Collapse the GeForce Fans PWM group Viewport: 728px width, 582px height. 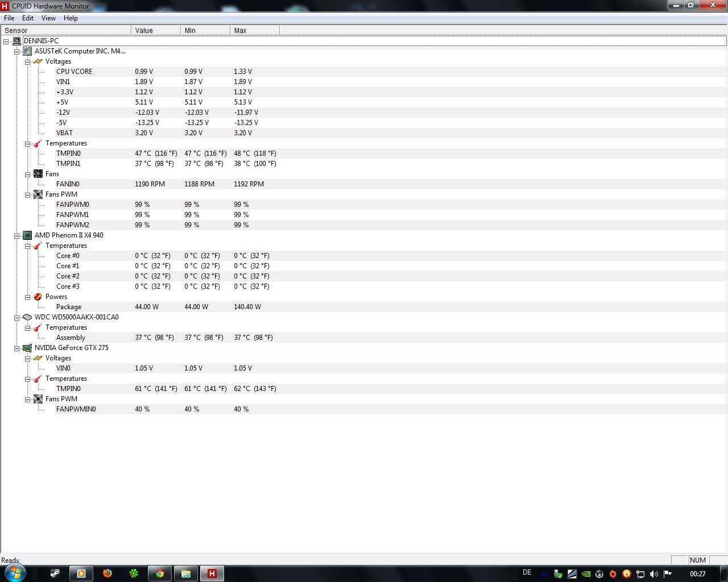[27, 399]
